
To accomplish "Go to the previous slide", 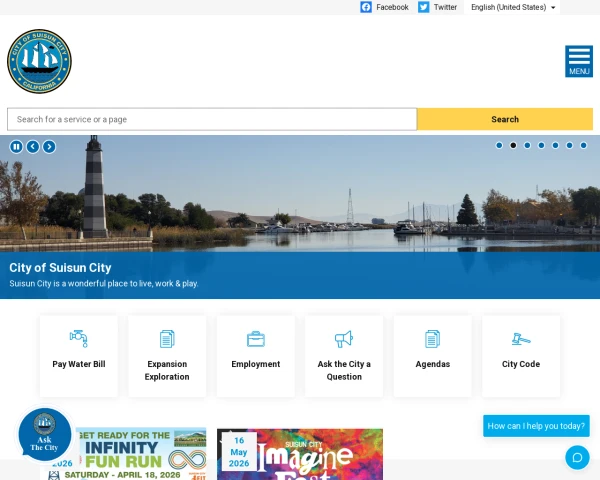I will (33, 147).
